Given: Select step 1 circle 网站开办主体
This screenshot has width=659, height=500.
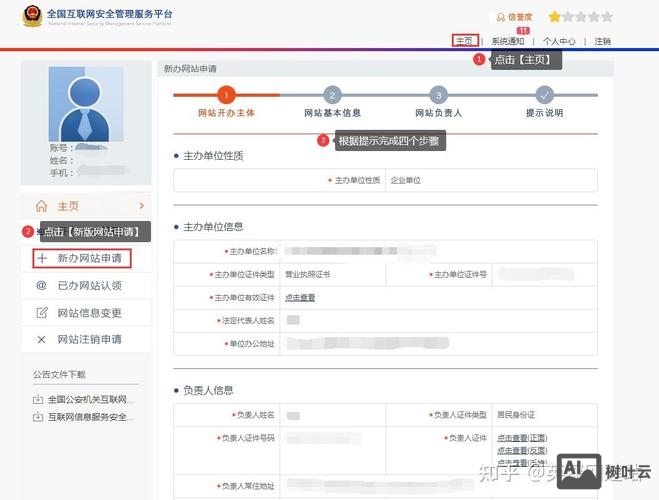Looking at the screenshot, I should click(226, 95).
